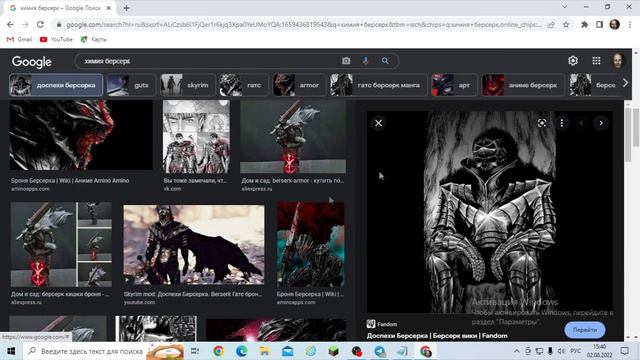Select the 'armor' filter chip
Image resolution: width=640 pixels, height=360 pixels.
299,85
